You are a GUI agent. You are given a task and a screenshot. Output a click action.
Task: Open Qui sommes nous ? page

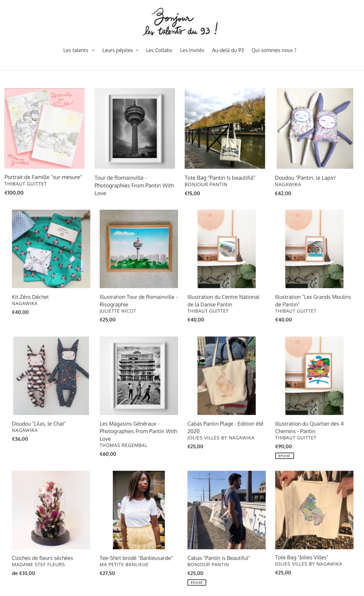pos(274,50)
